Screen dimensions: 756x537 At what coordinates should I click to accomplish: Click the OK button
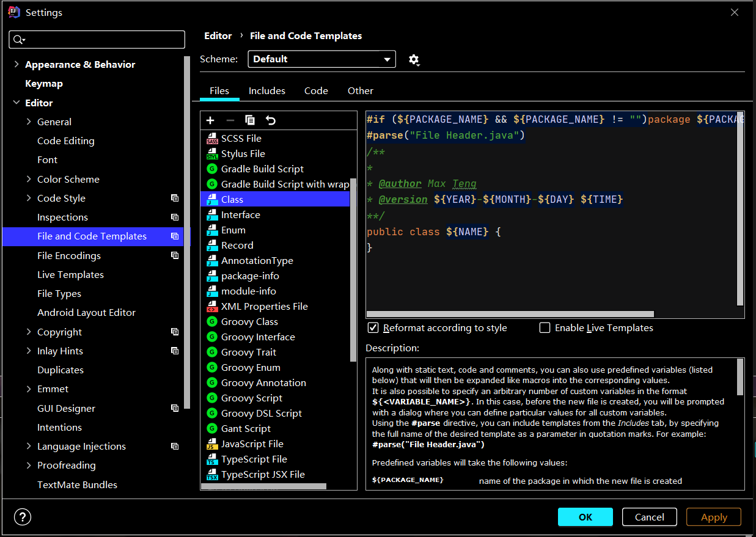pyautogui.click(x=585, y=517)
